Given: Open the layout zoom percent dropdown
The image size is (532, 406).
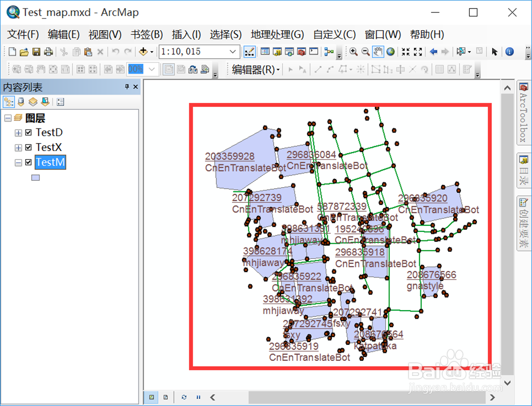Looking at the screenshot, I should coord(152,70).
